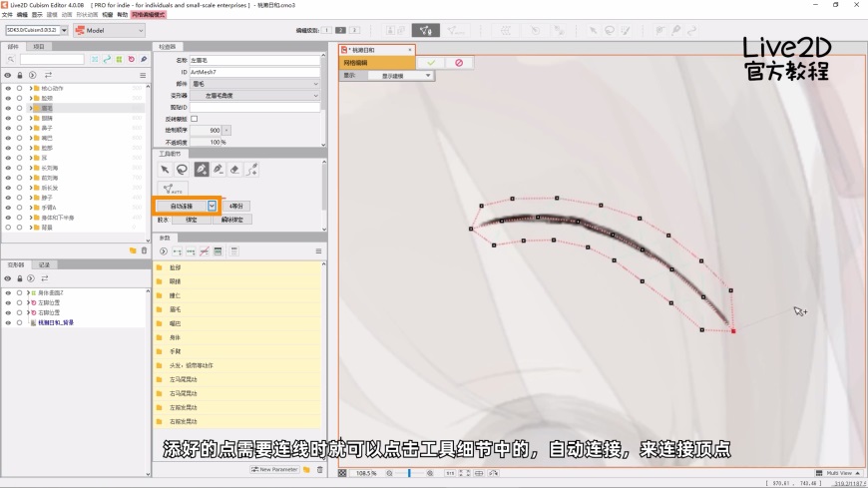Click the magnifier search icon in parts panel
The image size is (868, 488).
11,59
